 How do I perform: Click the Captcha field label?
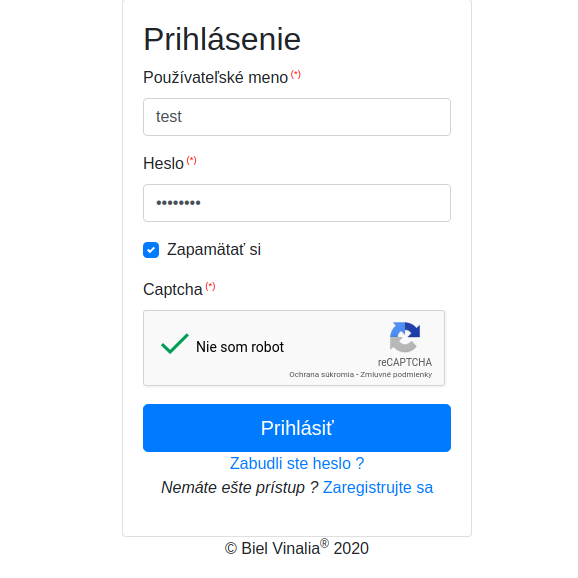click(173, 289)
